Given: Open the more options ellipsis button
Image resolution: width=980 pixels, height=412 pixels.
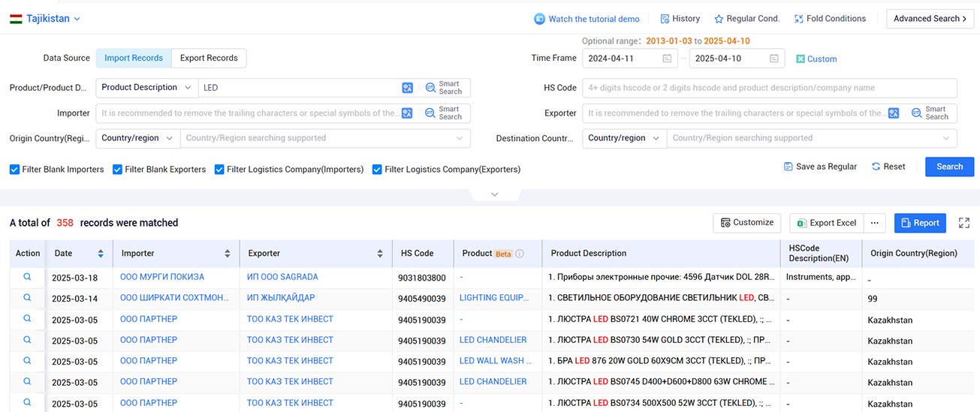Looking at the screenshot, I should click(874, 223).
